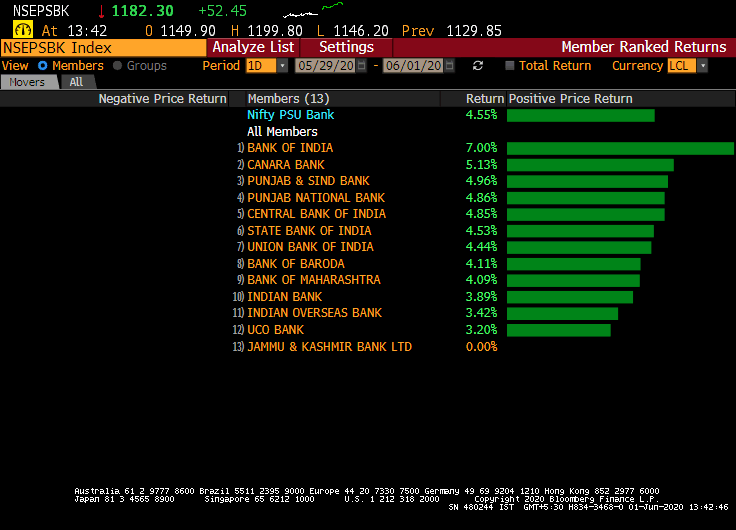The image size is (736, 530).
Task: Switch to the Movers tab
Action: point(28,82)
